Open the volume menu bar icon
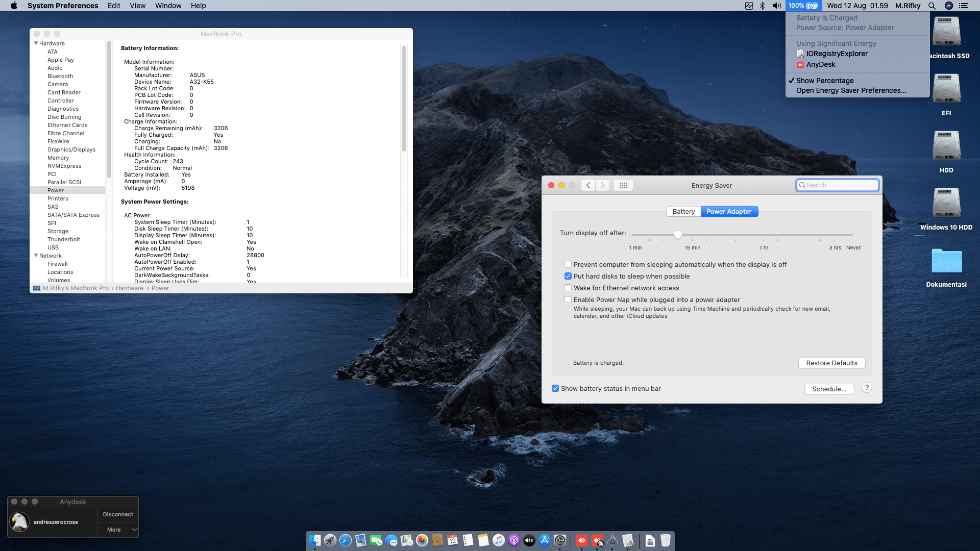 (x=776, y=6)
